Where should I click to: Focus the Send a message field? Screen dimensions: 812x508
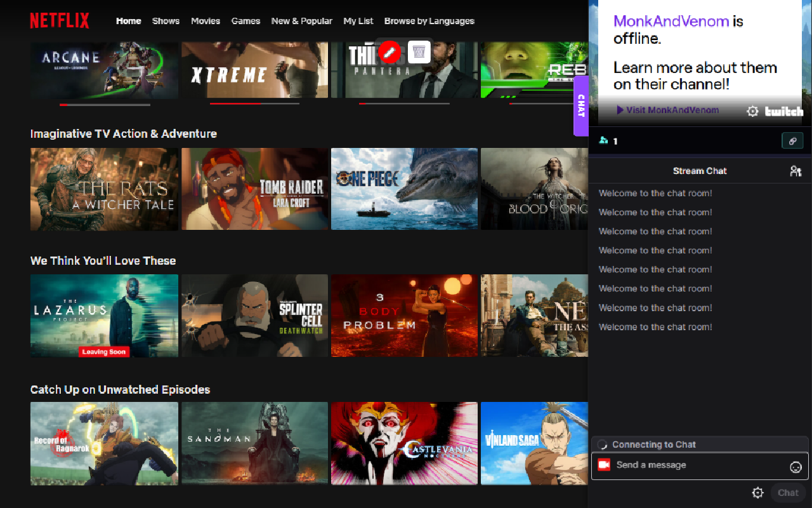700,465
